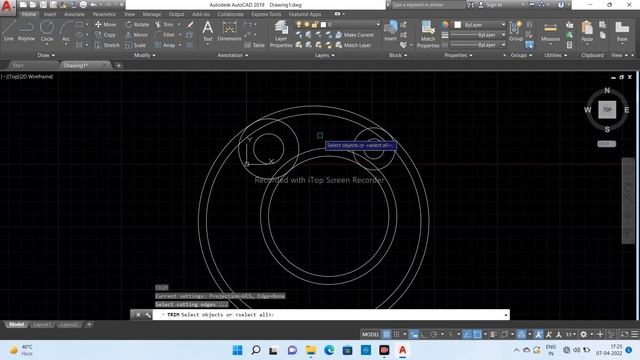Click the Move tool
640x360 pixels.
click(x=105, y=24)
